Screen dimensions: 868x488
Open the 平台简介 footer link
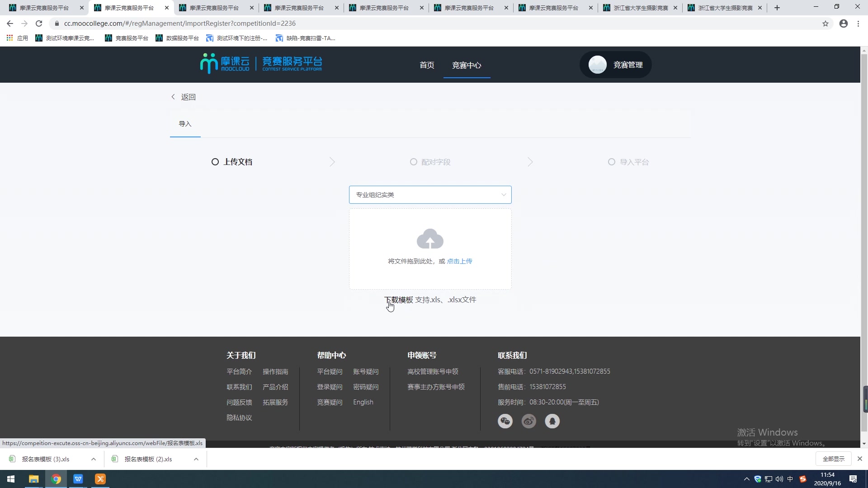click(x=239, y=371)
